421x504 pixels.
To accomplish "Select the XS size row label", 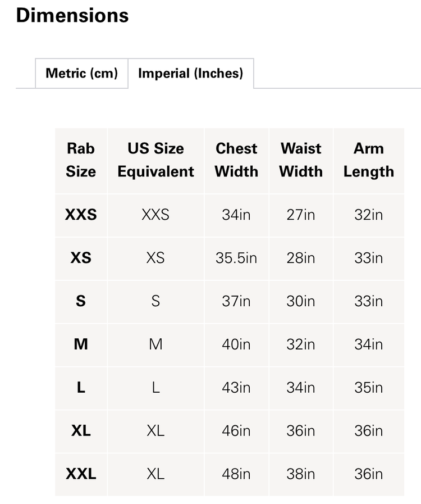I will 80,258.
